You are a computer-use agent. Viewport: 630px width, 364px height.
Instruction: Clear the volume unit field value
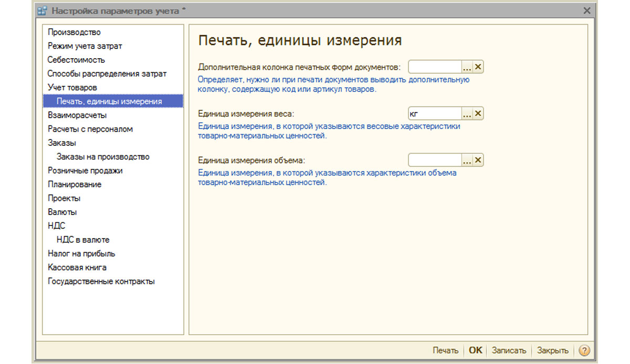click(x=478, y=160)
